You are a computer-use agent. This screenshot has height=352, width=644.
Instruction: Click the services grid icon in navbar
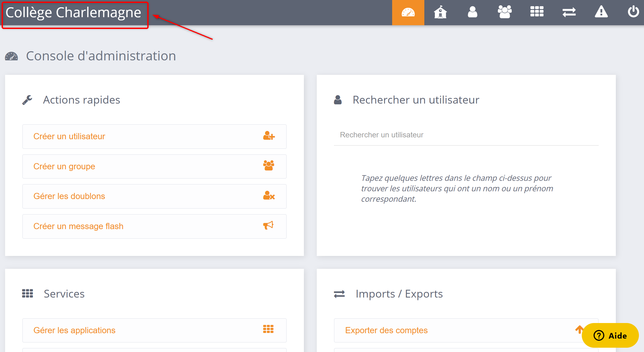tap(537, 12)
